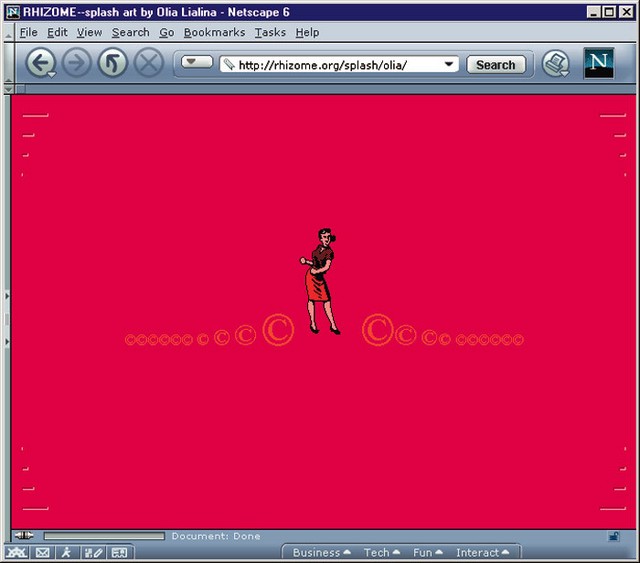Open My Sidebar using the left edge grippy
This screenshot has height=563, width=640.
pos(7,318)
